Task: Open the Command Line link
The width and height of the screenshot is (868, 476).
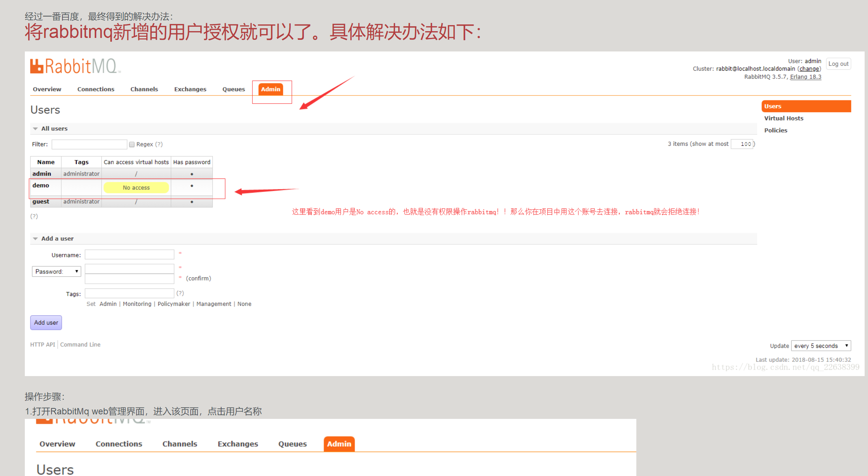Action: pyautogui.click(x=80, y=345)
